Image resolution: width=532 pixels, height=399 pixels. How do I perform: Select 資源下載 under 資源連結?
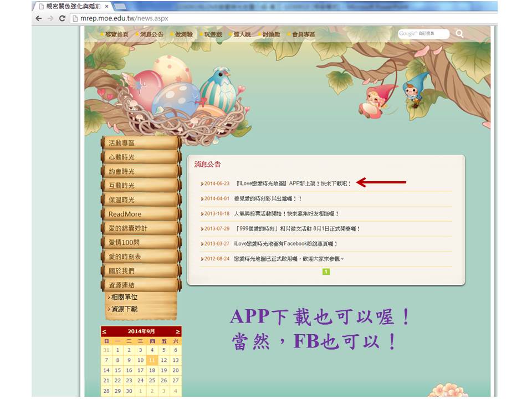[x=124, y=309]
